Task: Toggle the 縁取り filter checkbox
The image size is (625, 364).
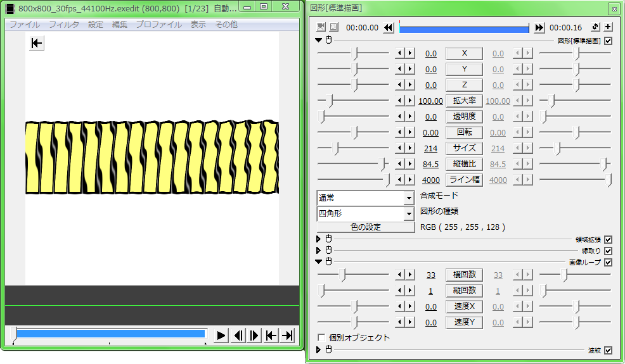Action: click(x=608, y=251)
